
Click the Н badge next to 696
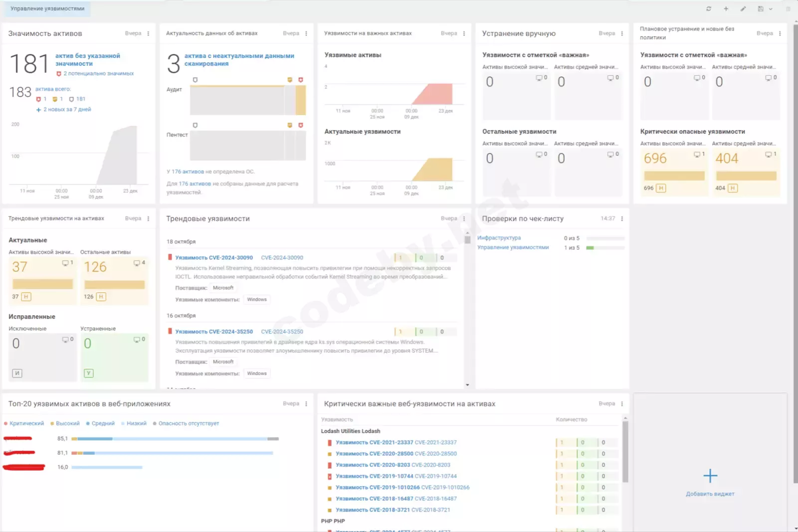click(x=661, y=188)
